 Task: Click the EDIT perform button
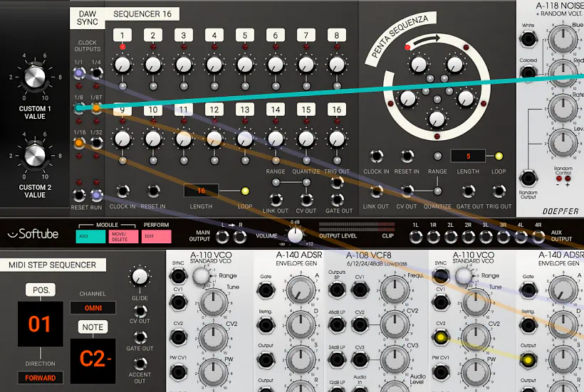157,236
